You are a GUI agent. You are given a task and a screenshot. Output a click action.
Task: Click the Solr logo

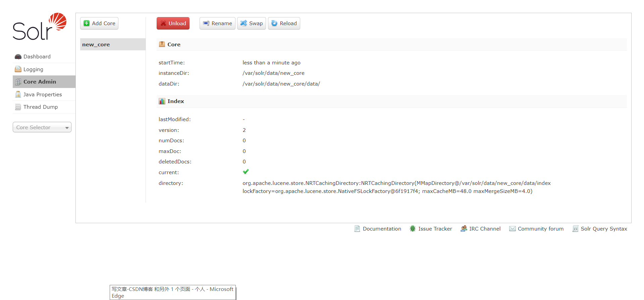tap(40, 27)
